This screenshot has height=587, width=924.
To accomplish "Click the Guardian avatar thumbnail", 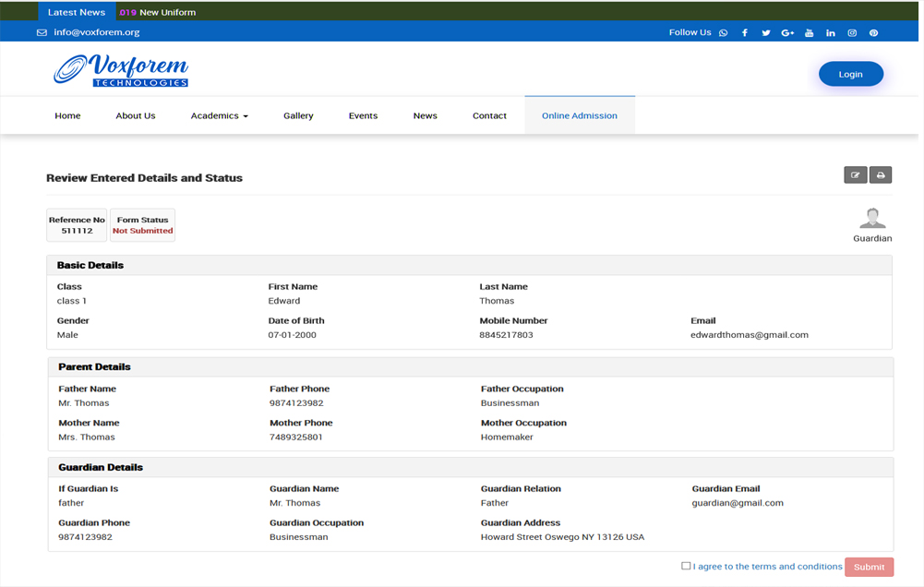I will click(872, 219).
